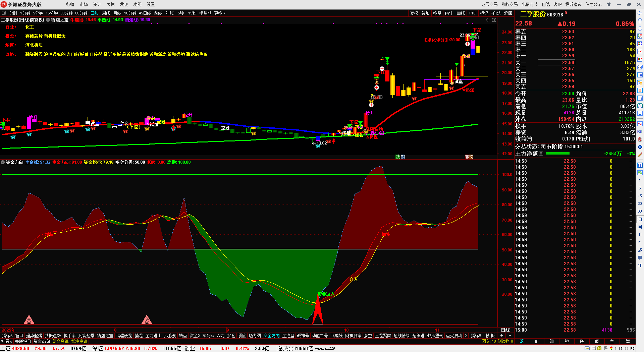The width and height of the screenshot is (644, 352).
Task: Click the 买一 price field 22.58
Action: (556, 62)
